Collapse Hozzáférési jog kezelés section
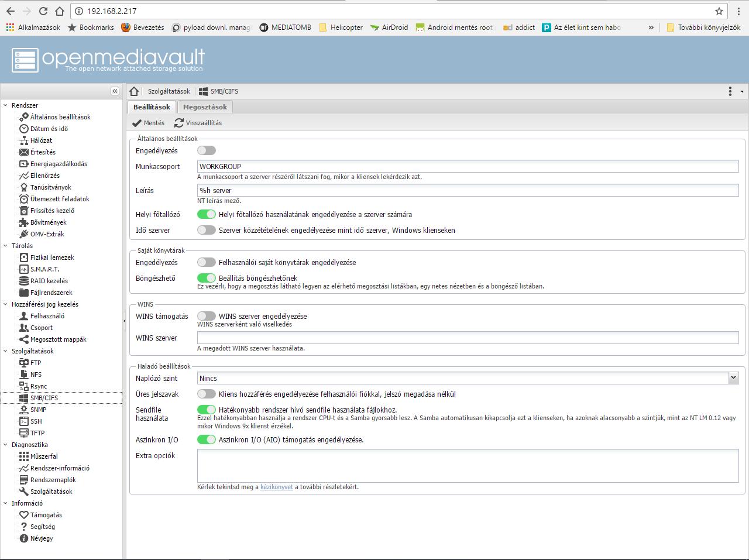The width and height of the screenshot is (749, 560). tap(5, 304)
